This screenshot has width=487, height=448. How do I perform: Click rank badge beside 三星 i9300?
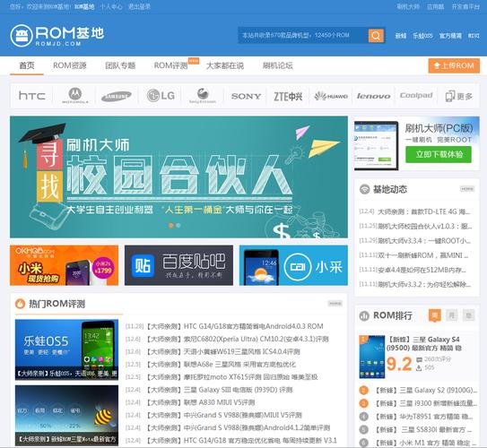[364, 403]
